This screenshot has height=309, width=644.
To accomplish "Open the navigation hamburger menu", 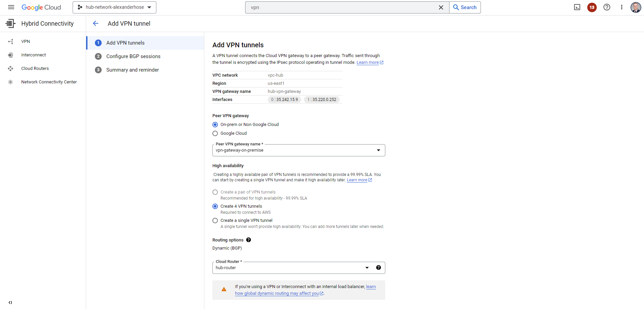I will point(11,7).
